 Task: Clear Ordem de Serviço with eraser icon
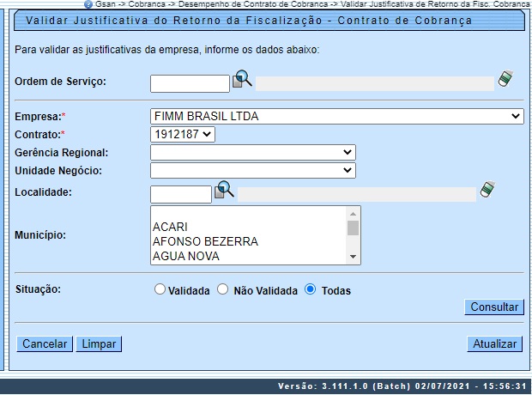coord(505,78)
